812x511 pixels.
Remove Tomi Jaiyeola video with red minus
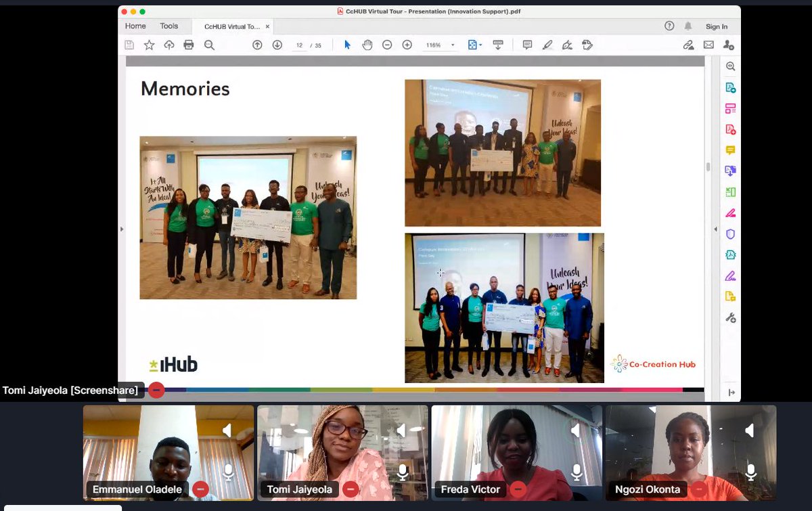pos(351,489)
